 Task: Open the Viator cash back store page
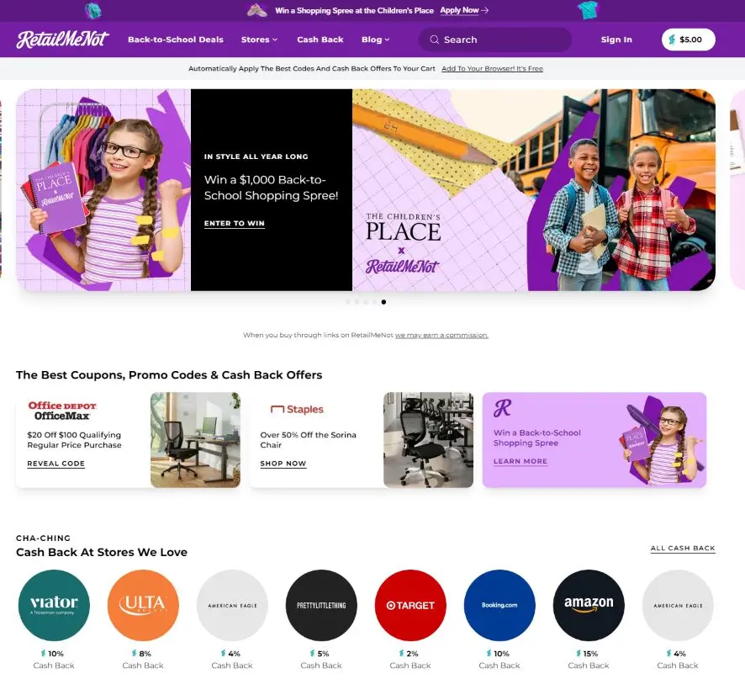tap(54, 604)
